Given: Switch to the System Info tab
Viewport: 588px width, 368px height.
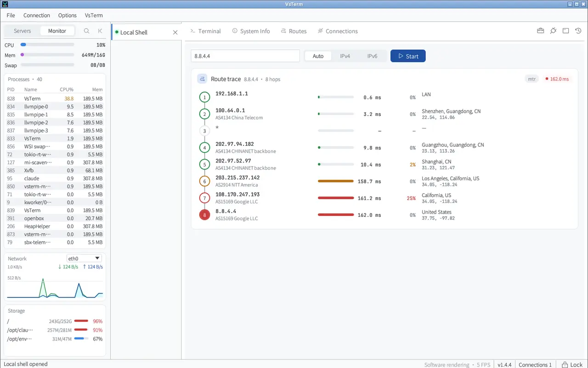Looking at the screenshot, I should tap(251, 31).
